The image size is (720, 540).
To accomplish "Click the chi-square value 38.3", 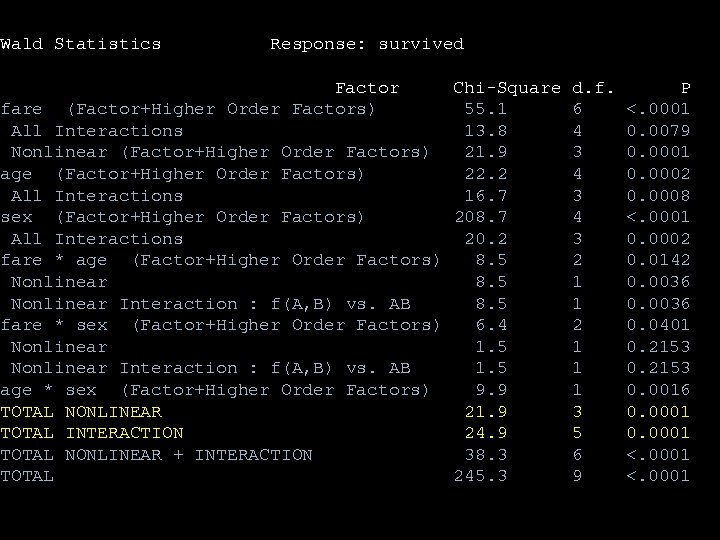I will coord(485,455).
